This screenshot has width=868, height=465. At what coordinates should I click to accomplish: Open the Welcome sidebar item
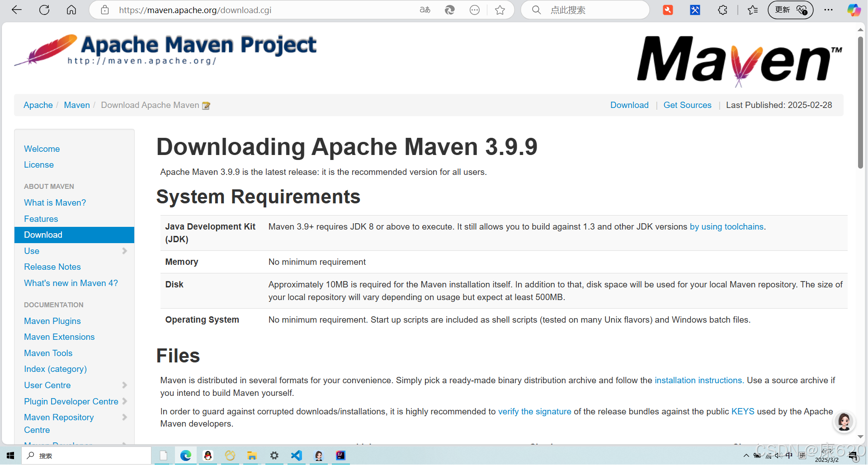click(x=42, y=149)
